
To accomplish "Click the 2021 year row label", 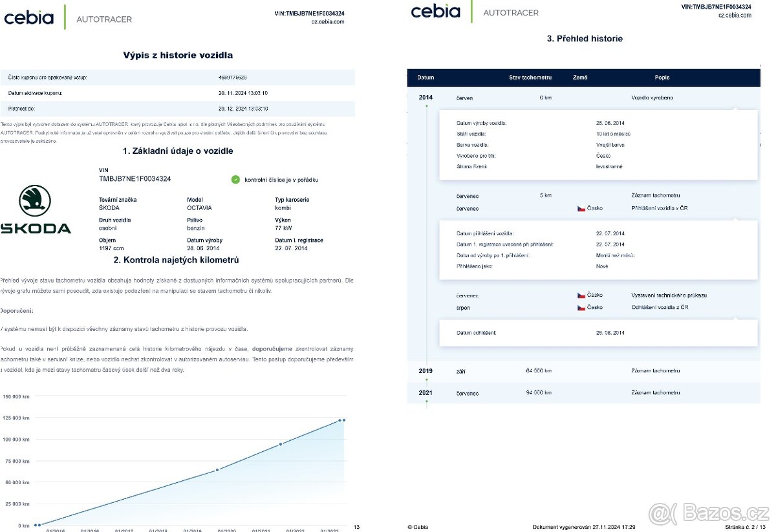I will point(426,392).
